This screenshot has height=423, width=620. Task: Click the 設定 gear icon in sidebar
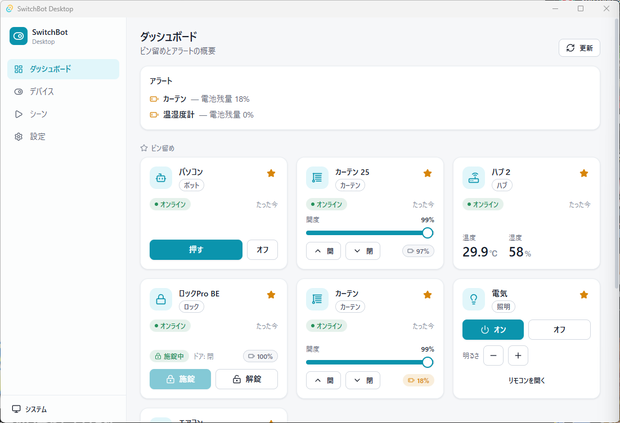[x=19, y=137]
